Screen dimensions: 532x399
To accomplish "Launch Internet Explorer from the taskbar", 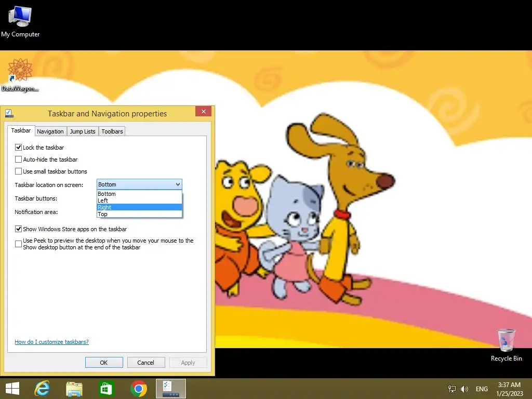I will [42, 389].
